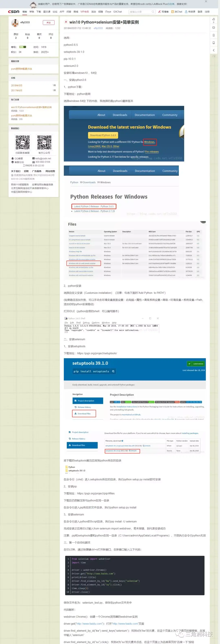Click the bookmark icon in right sidebar

click(x=213, y=35)
